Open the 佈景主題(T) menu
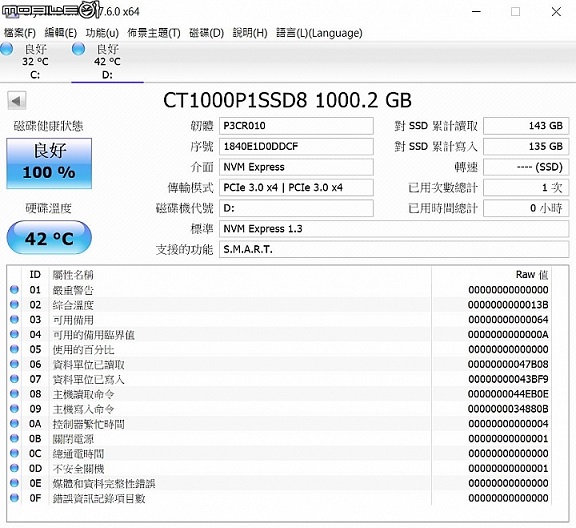Screen dimensions: 576x528 [154, 33]
